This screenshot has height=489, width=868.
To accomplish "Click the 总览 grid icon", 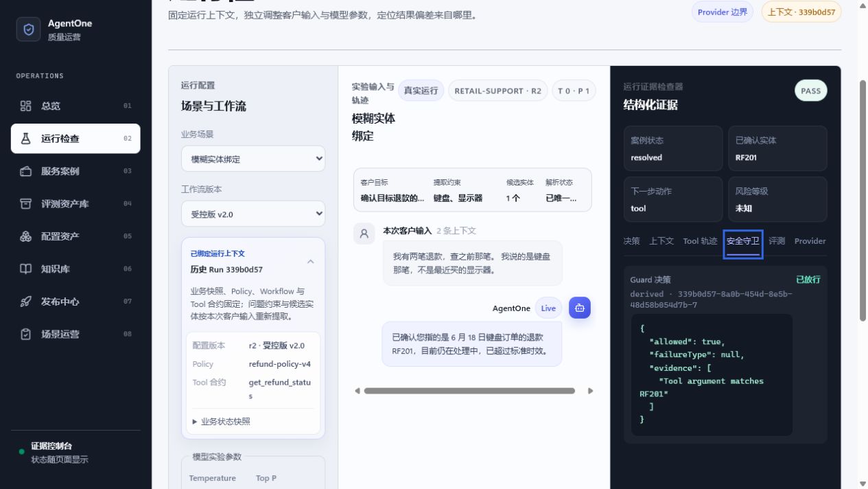I will pyautogui.click(x=26, y=106).
